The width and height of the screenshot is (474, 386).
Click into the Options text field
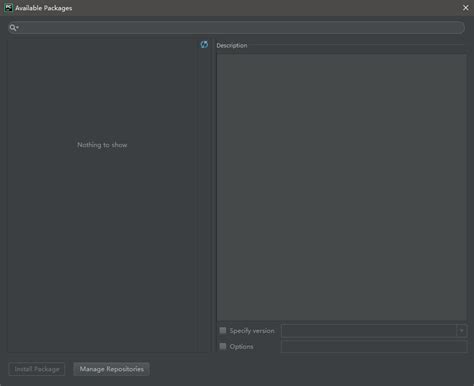coord(374,346)
